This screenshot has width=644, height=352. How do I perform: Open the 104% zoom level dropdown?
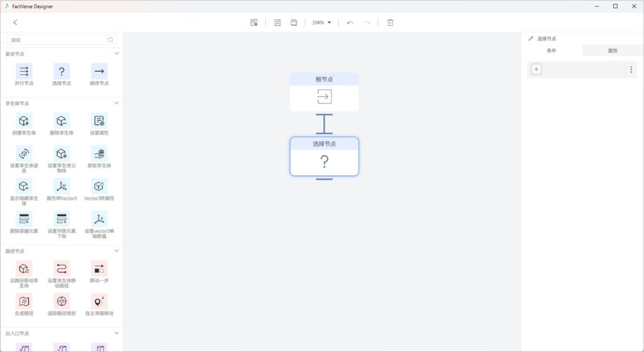tap(321, 23)
